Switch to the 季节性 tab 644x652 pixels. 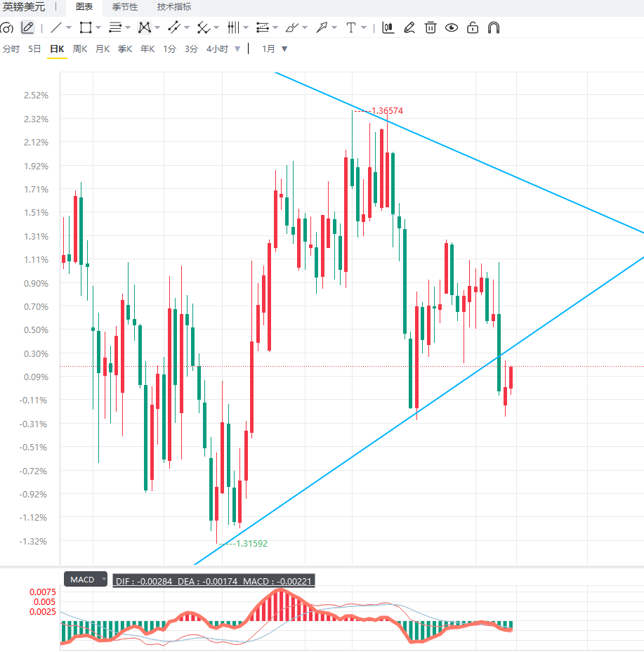click(124, 7)
